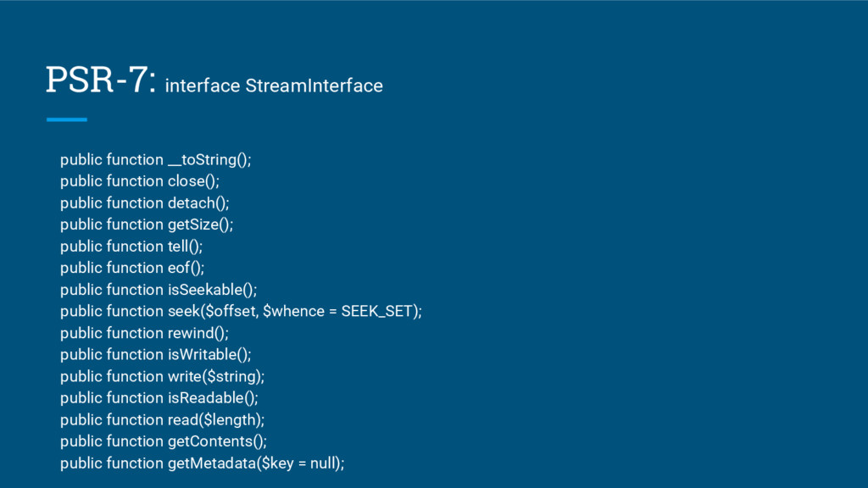Click the write($string) function line
This screenshot has height=488, width=868.
(x=163, y=376)
